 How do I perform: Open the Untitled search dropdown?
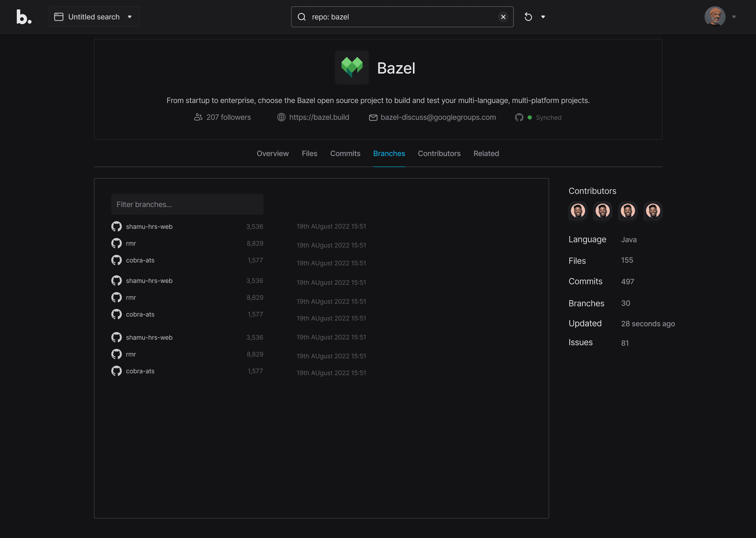click(x=94, y=17)
